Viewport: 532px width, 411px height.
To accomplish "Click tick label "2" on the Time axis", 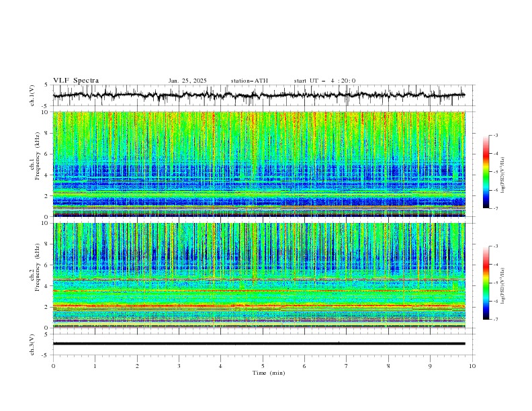I will pos(137,366).
